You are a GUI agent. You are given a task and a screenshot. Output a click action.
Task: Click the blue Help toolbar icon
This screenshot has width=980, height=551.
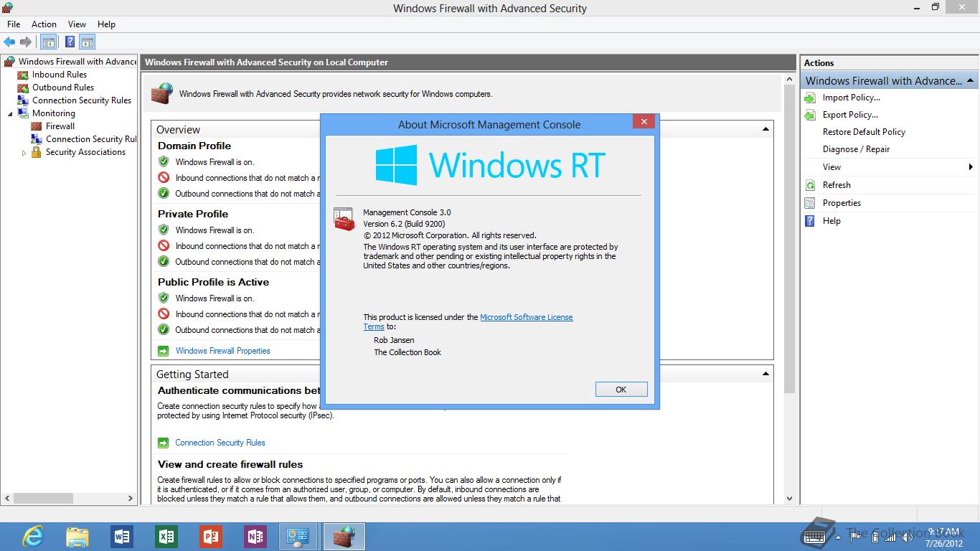pos(70,42)
